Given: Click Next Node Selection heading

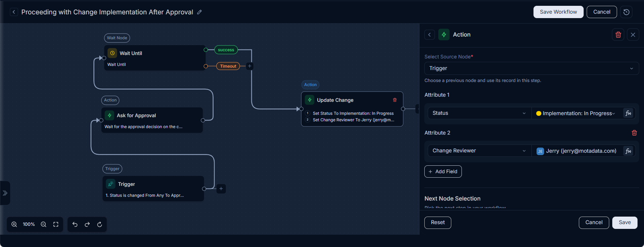Looking at the screenshot, I should (452, 198).
